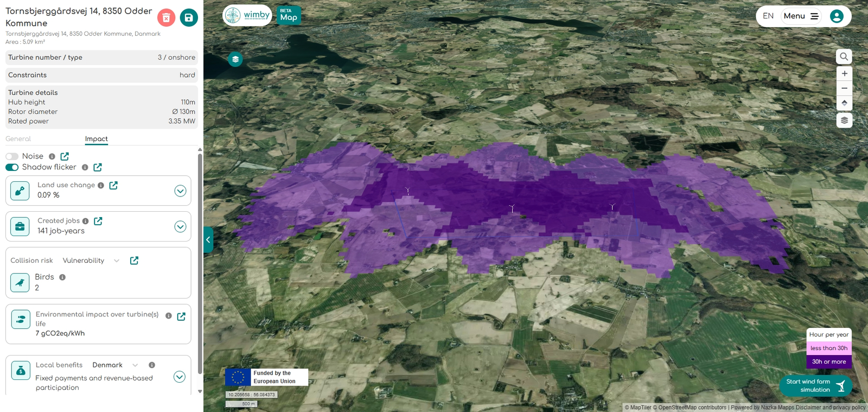Click the side panel vertical scrollbar
Image resolution: width=868 pixels, height=412 pixels.
coord(200,263)
